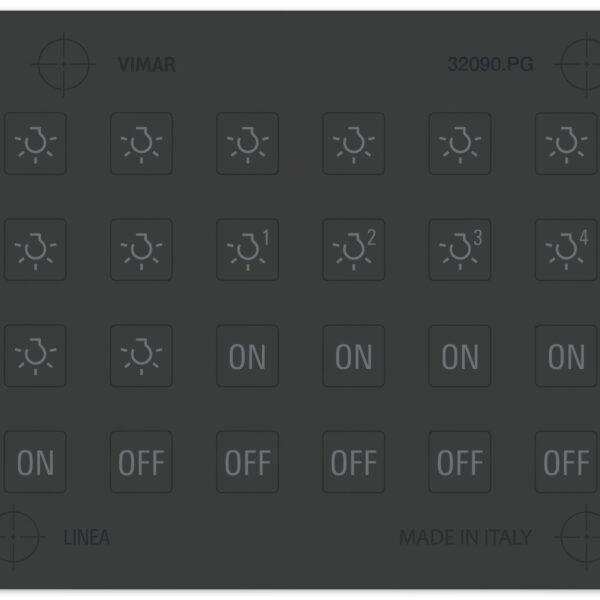Image resolution: width=600 pixels, height=600 pixels.
Task: Click the last OFF symbol in bottom row
Action: coord(566,462)
